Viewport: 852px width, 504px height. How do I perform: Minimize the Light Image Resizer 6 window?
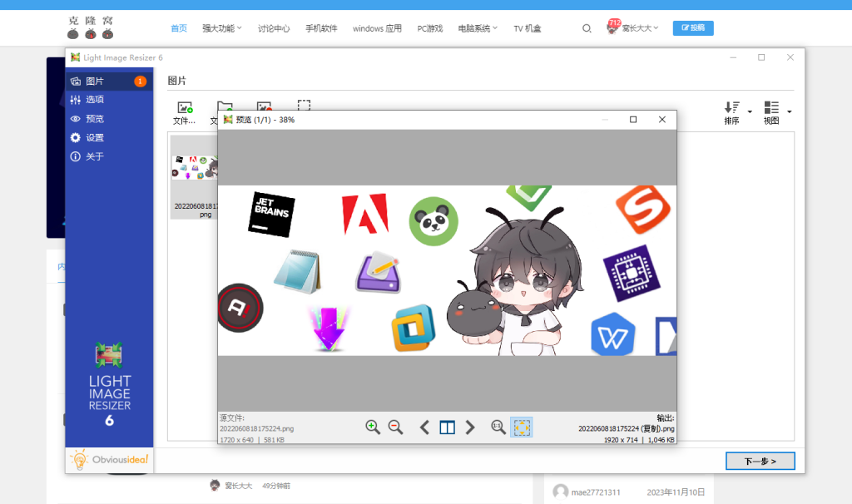pos(733,57)
